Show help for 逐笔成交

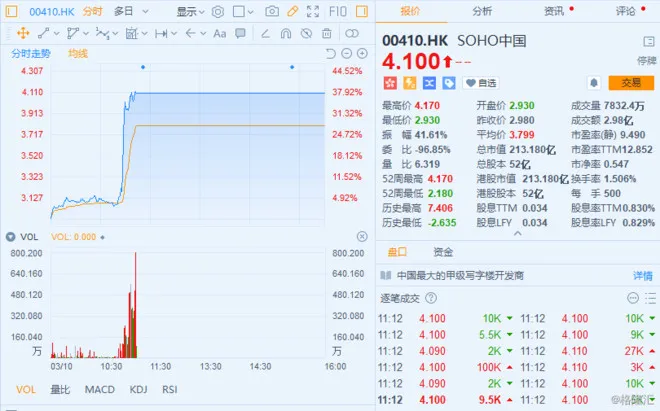coord(431,298)
